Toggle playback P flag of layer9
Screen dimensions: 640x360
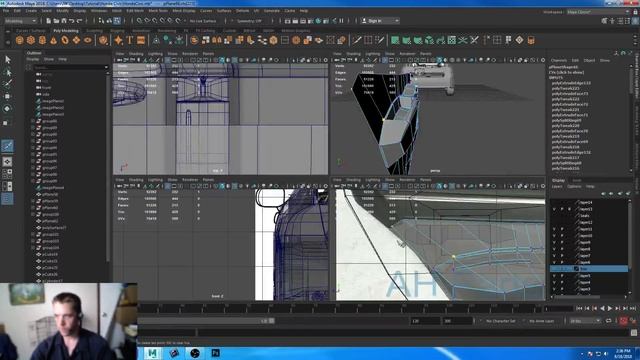pyautogui.click(x=562, y=242)
